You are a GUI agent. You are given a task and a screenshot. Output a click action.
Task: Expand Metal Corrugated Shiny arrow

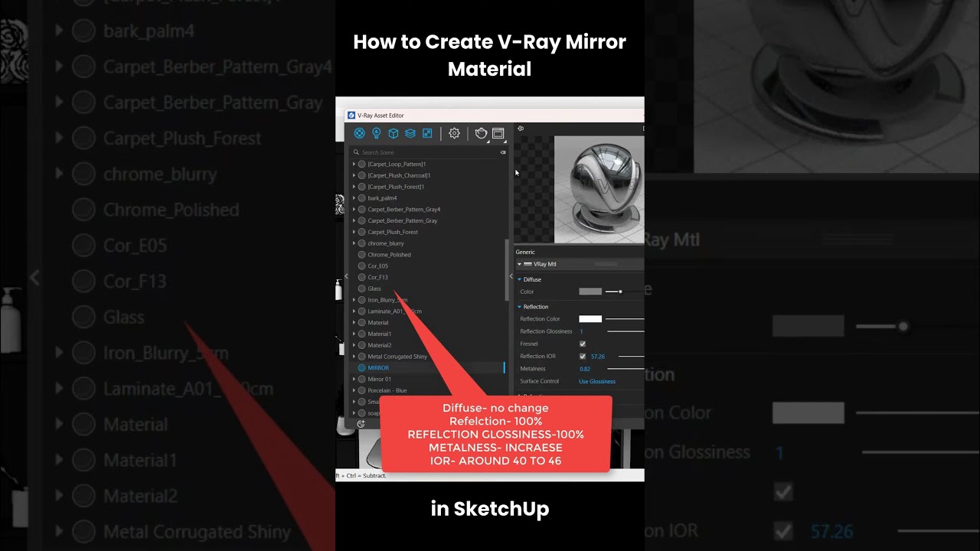[354, 357]
